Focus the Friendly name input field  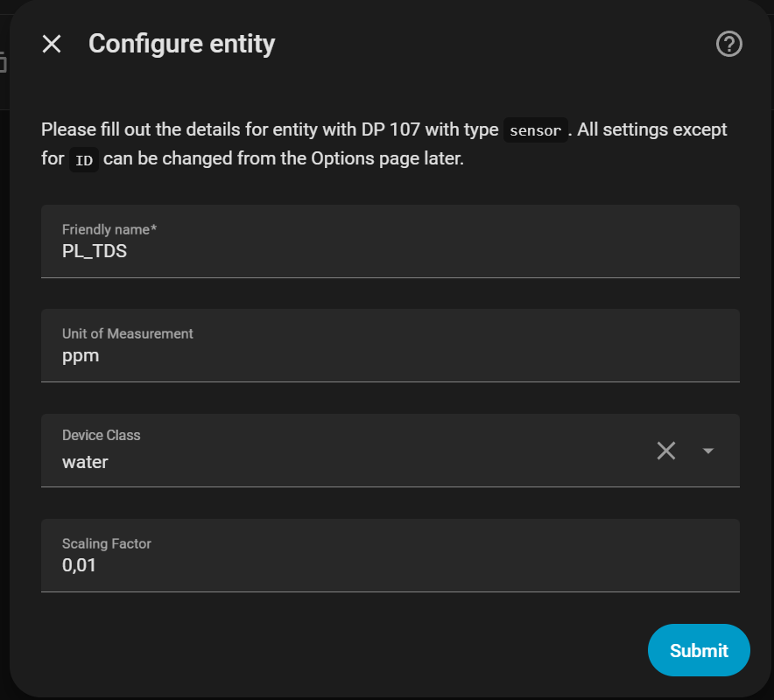tap(390, 241)
